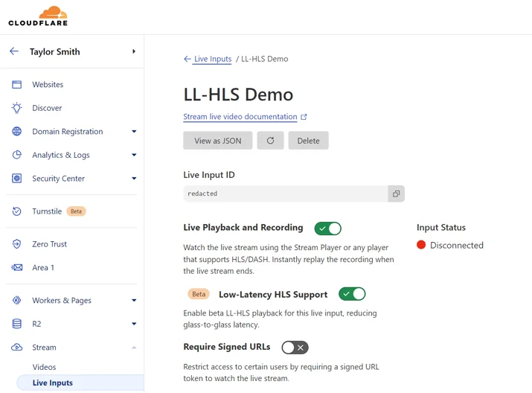The width and height of the screenshot is (532, 393).
Task: Collapse the Stream section
Action: coord(134,348)
